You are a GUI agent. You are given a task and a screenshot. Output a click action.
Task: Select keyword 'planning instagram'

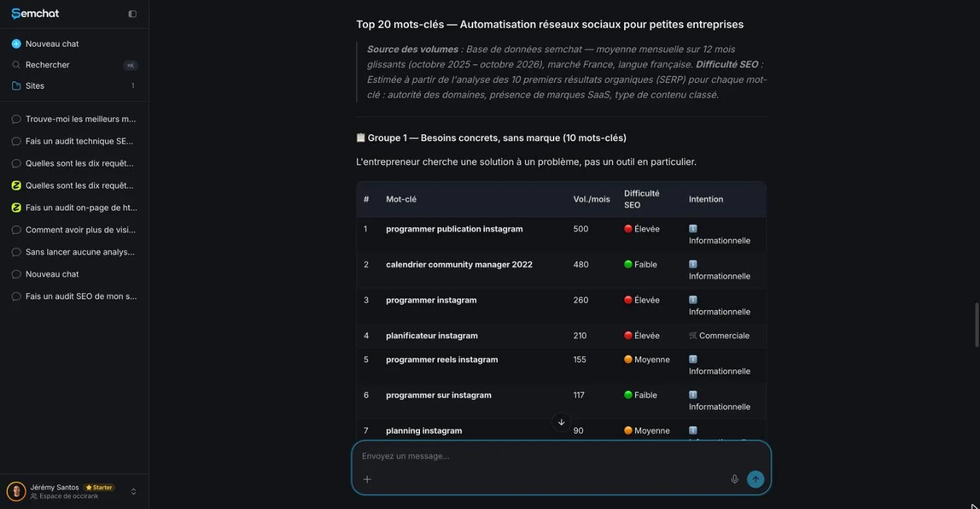(424, 431)
